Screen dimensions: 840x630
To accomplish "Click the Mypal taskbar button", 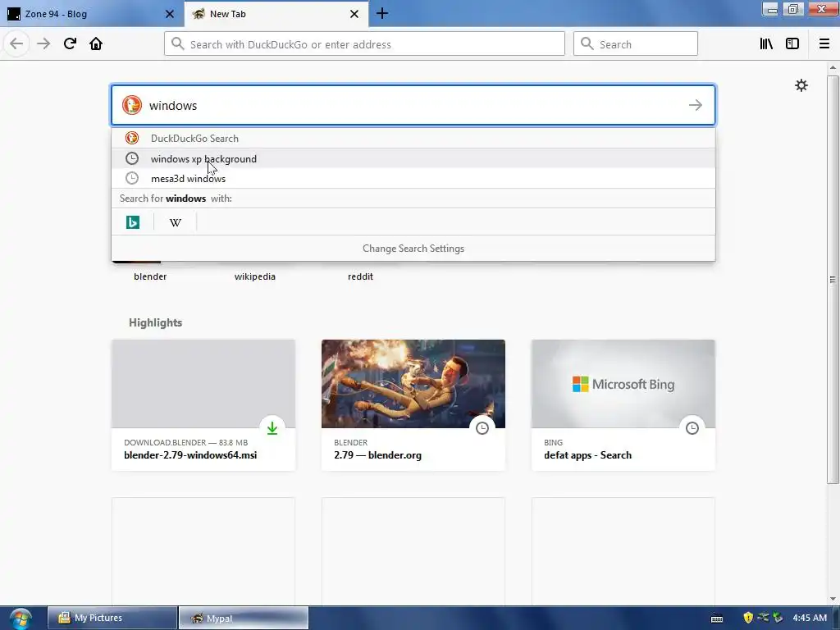I will pos(243,619).
